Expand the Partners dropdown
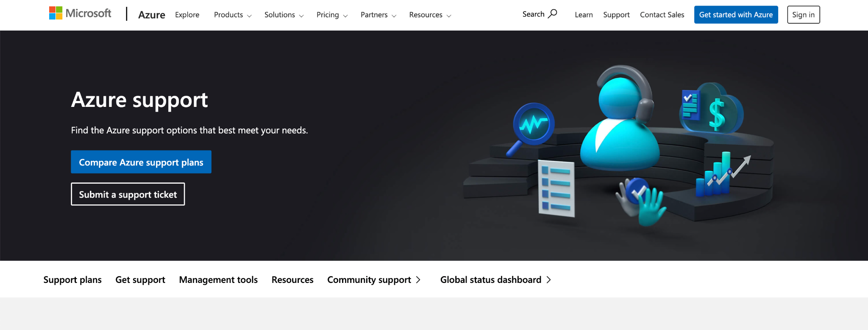Image resolution: width=868 pixels, height=330 pixels. 378,15
